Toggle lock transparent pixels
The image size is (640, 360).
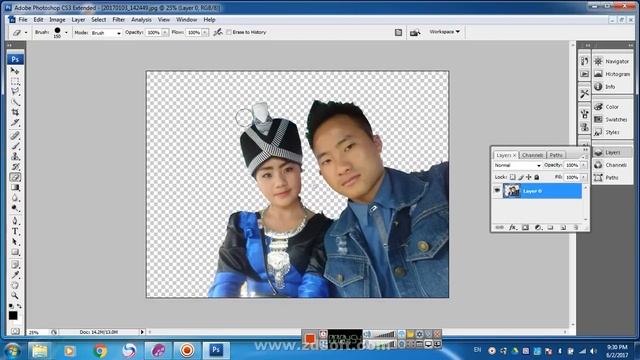513,177
